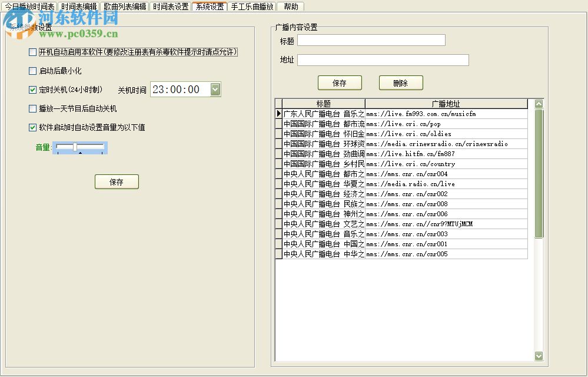This screenshot has height=377, width=588.
Task: Click address mms://live.cri.cn/oldies
Action: [x=408, y=134]
